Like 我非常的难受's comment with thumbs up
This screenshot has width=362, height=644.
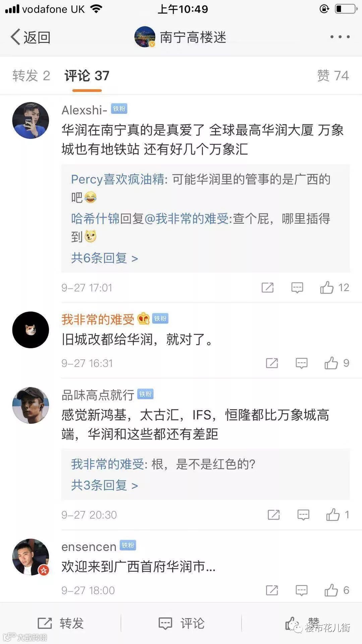point(331,363)
